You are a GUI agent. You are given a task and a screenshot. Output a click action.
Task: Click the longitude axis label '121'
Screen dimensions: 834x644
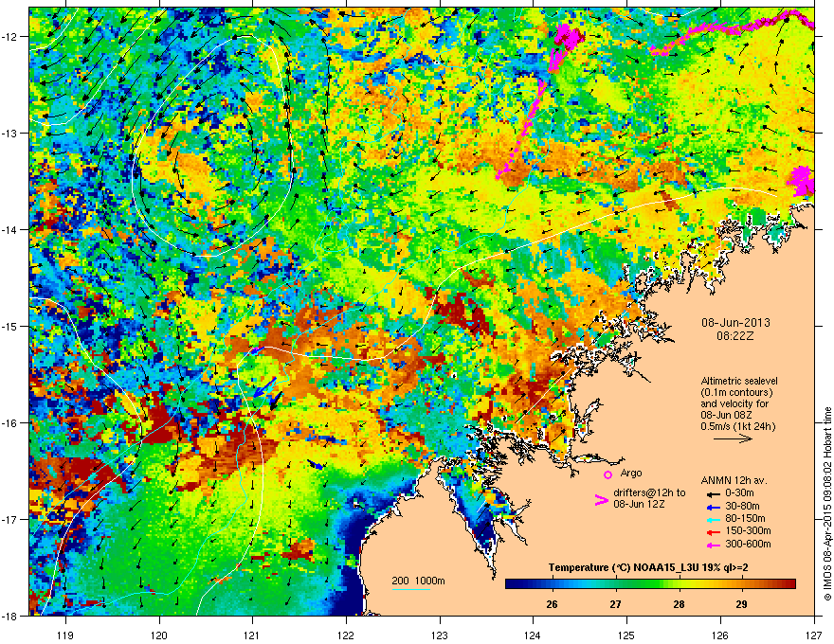(x=252, y=635)
